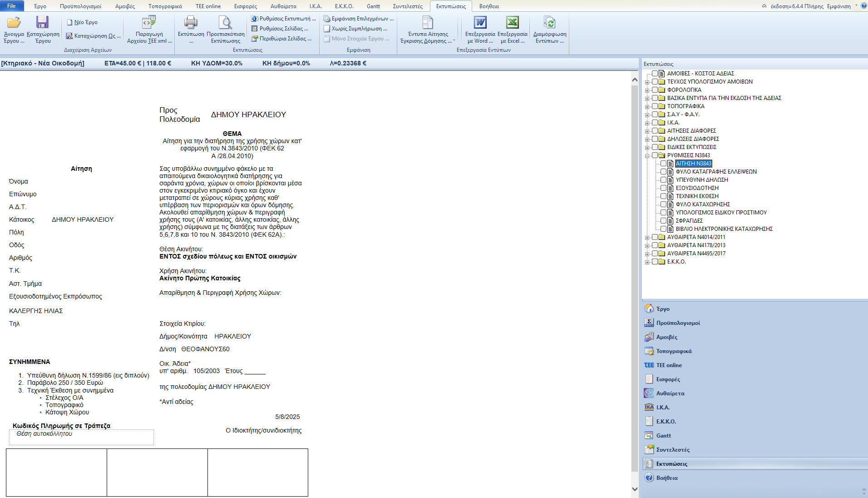Expand the ΦΟΡΟΛΟΓΙΚΑ tree folder
The height and width of the screenshot is (498, 868).
click(x=647, y=90)
